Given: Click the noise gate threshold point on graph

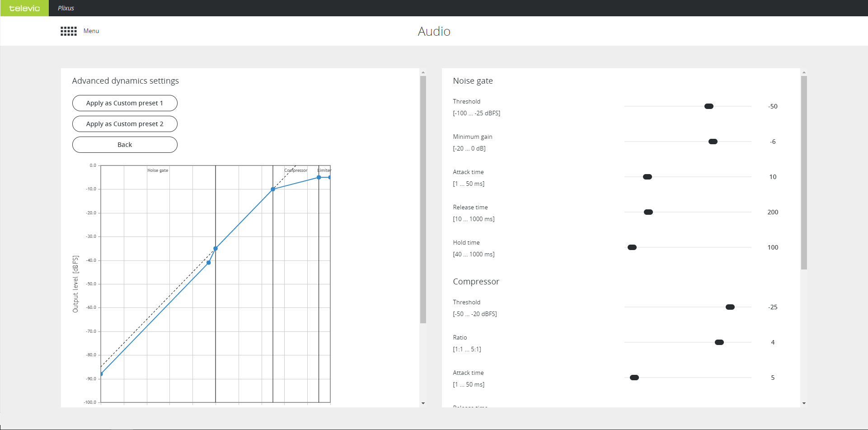Looking at the screenshot, I should [216, 248].
